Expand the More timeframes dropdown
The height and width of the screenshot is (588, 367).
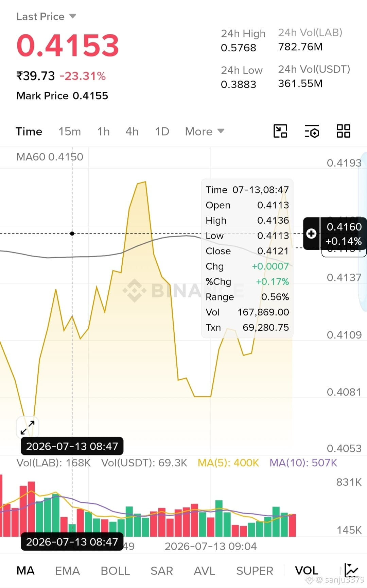click(x=205, y=132)
